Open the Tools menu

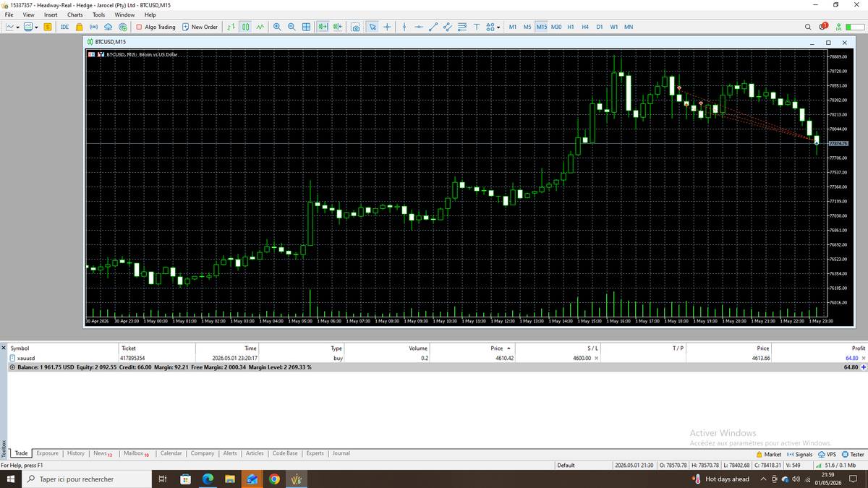point(98,14)
